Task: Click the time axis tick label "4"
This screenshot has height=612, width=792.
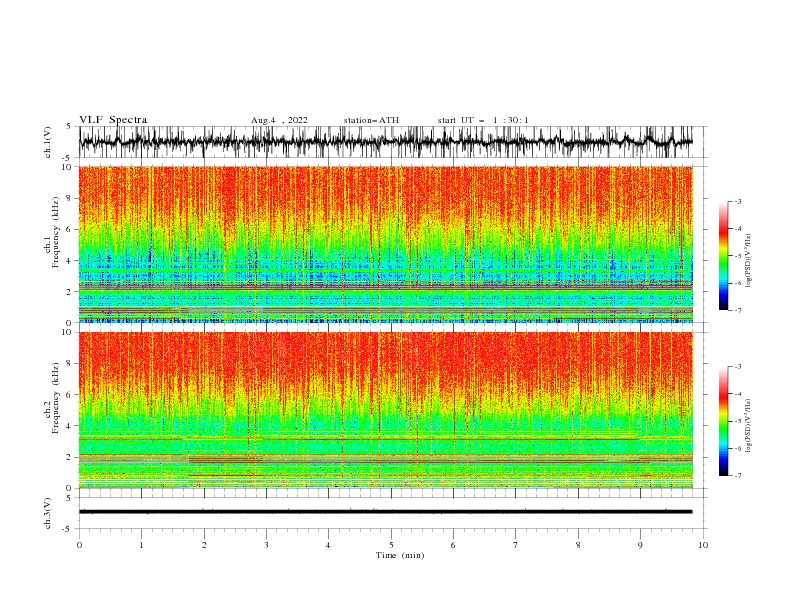Action: point(328,545)
